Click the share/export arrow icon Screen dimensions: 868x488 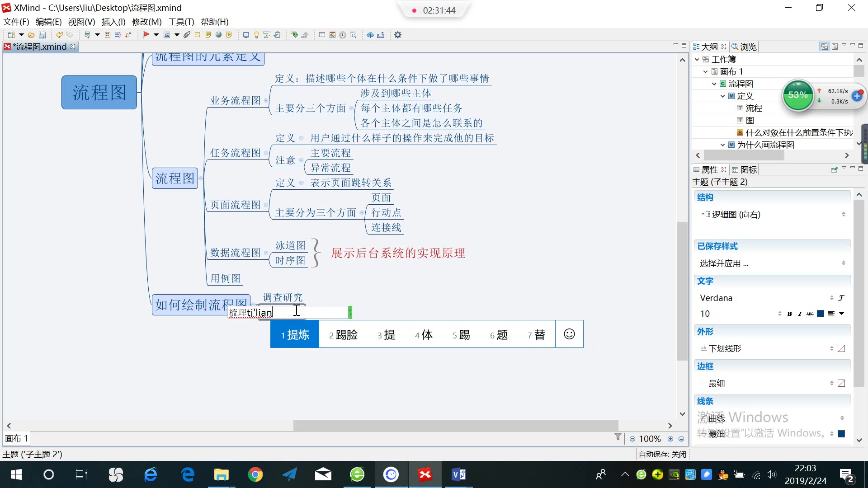tap(381, 35)
